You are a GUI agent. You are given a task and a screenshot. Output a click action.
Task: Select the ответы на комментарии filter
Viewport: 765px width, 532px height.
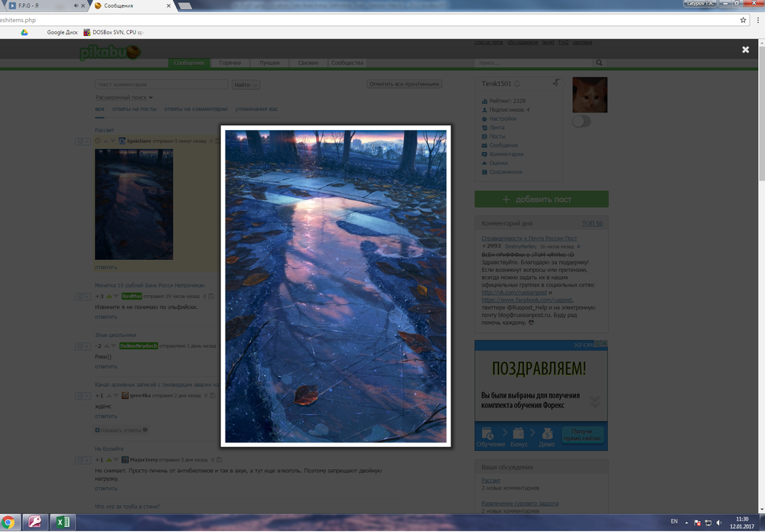coord(196,109)
